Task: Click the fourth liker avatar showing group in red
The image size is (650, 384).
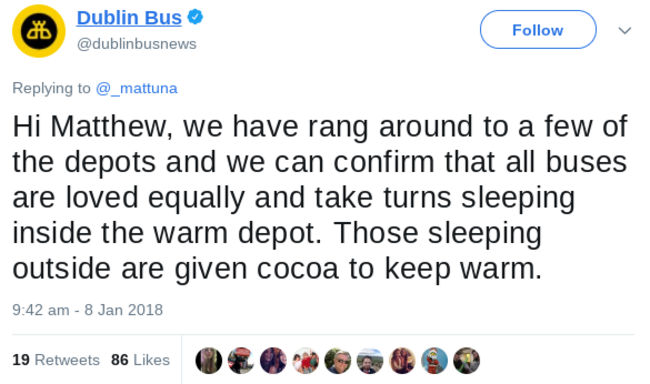Action: coord(306,360)
